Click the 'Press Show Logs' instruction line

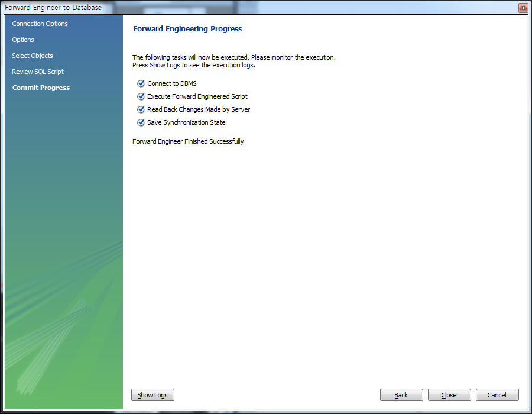click(194, 65)
